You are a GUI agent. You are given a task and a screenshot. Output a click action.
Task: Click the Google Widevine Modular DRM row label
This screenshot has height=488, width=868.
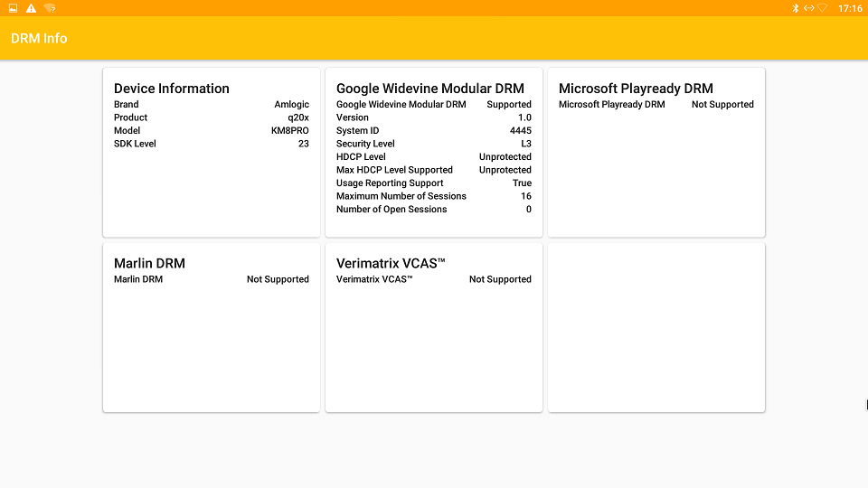pos(401,105)
